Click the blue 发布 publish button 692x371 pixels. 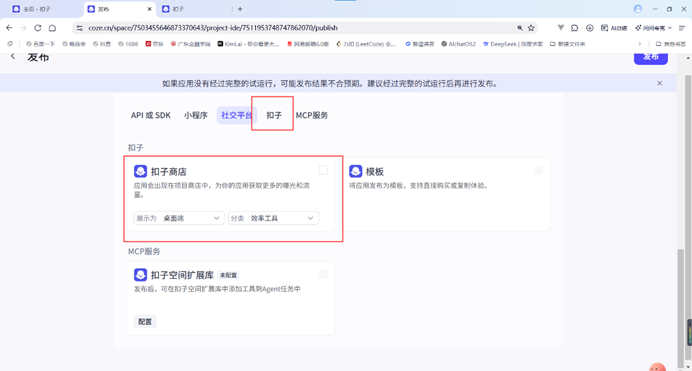[x=651, y=58]
